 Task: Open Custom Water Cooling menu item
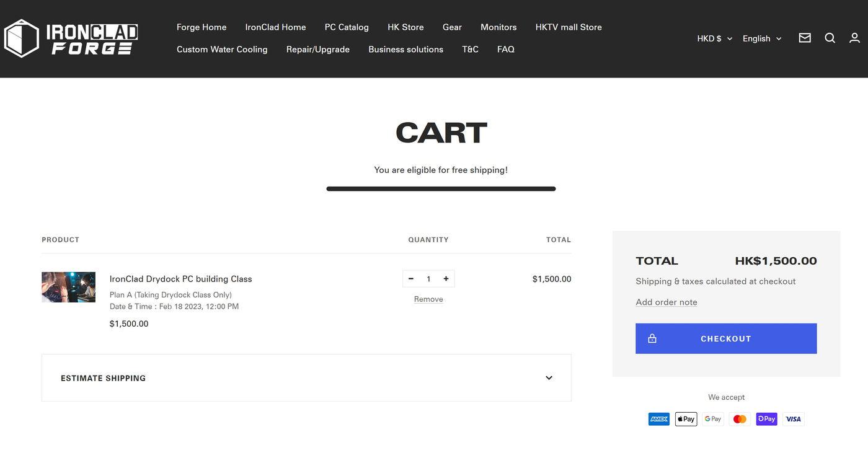(222, 50)
